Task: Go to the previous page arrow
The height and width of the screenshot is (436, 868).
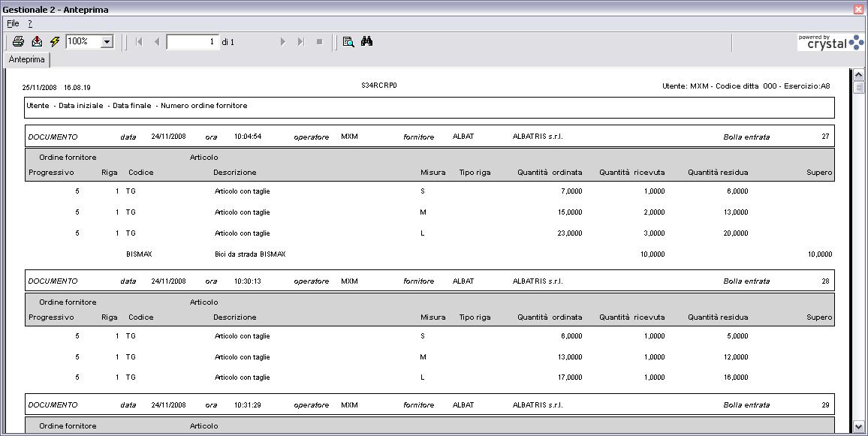Action: click(x=156, y=42)
